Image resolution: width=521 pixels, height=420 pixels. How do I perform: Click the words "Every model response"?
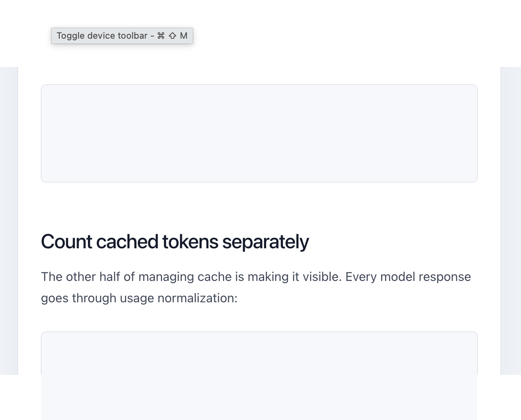tap(408, 277)
